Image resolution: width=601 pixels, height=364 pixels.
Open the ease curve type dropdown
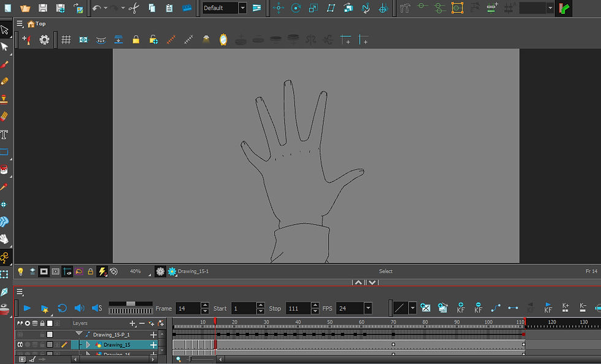pyautogui.click(x=412, y=308)
